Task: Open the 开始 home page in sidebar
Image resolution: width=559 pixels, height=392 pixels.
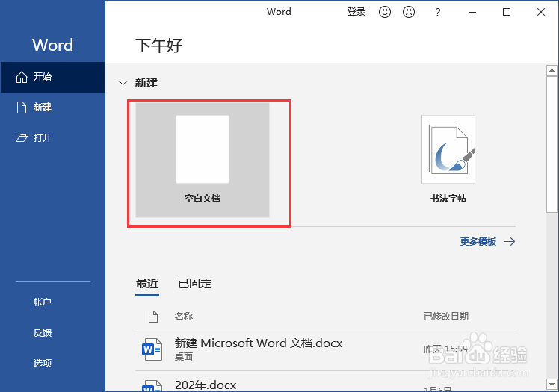Action: click(x=53, y=77)
